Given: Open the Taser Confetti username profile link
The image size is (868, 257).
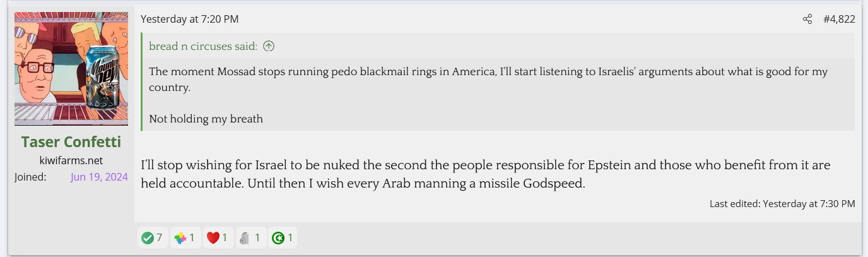Looking at the screenshot, I should [x=71, y=141].
